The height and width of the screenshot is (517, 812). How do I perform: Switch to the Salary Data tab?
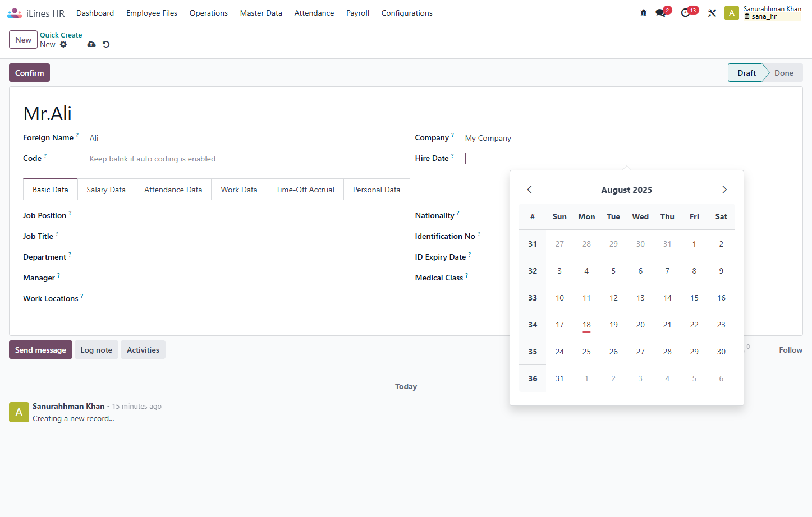[106, 190]
